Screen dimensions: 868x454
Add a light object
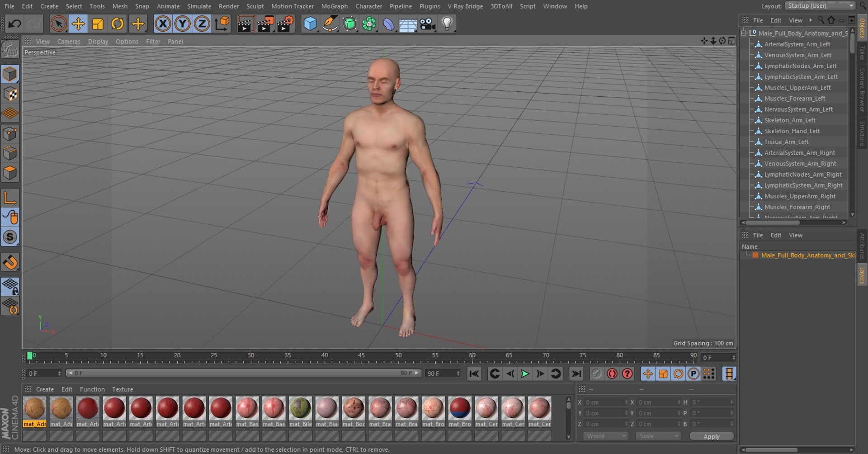[x=447, y=24]
